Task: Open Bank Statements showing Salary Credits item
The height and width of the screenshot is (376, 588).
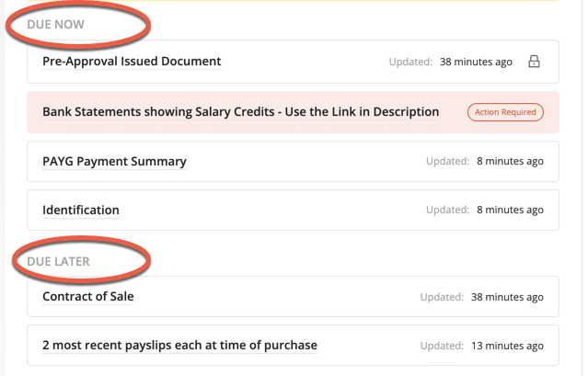Action: tap(241, 112)
